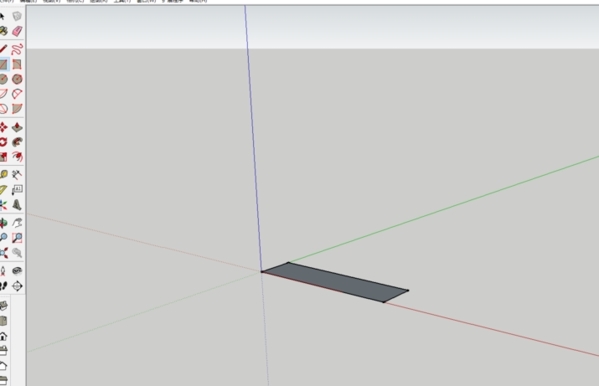Click the gray rectangle face in viewport
Viewport: 599px width, 386px height.
(x=335, y=282)
